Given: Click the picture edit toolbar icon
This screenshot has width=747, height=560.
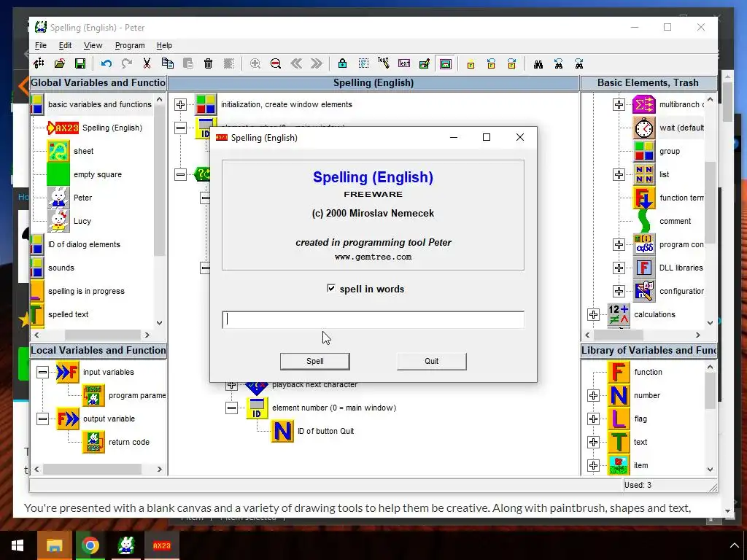Looking at the screenshot, I should tap(424, 63).
